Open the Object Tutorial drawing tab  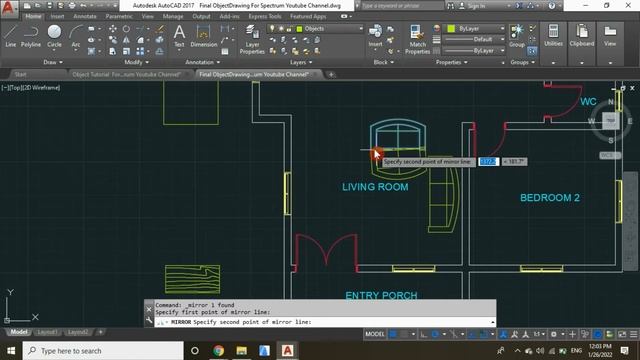coord(127,74)
